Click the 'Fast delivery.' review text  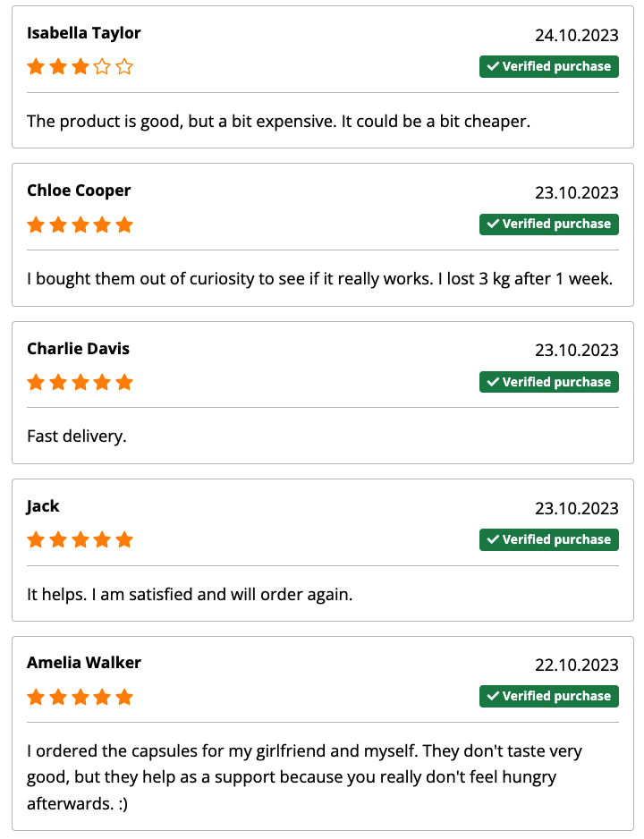pos(77,436)
